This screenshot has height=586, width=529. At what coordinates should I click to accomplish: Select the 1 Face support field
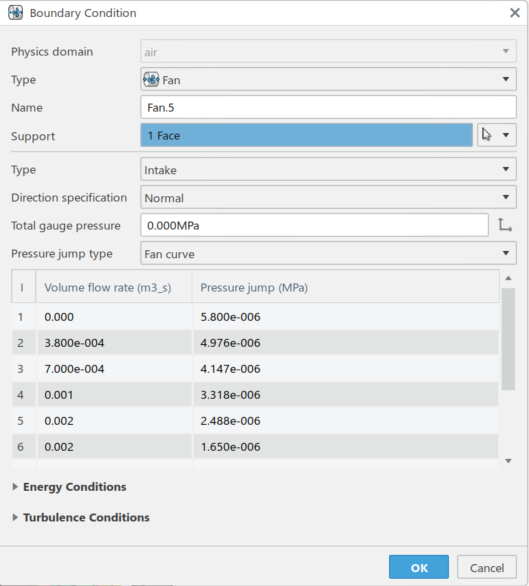307,135
